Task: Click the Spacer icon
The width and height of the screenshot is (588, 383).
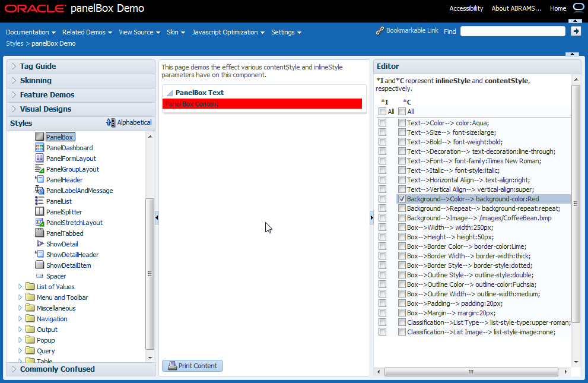Action: pyautogui.click(x=39, y=276)
